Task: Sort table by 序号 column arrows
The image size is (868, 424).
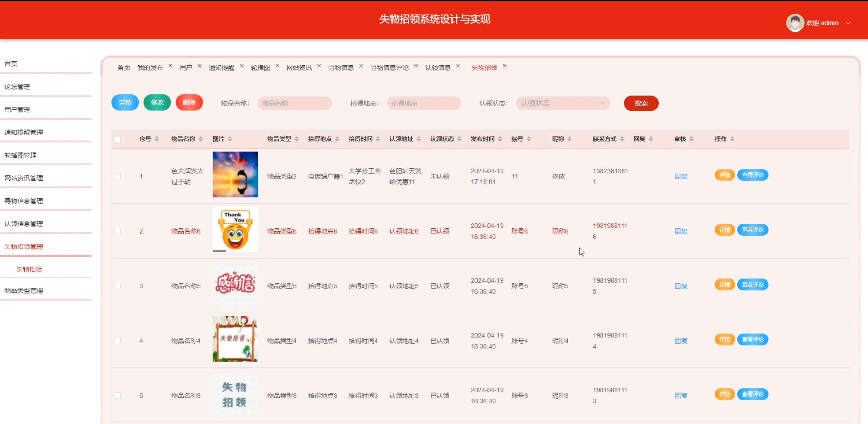Action: click(157, 139)
